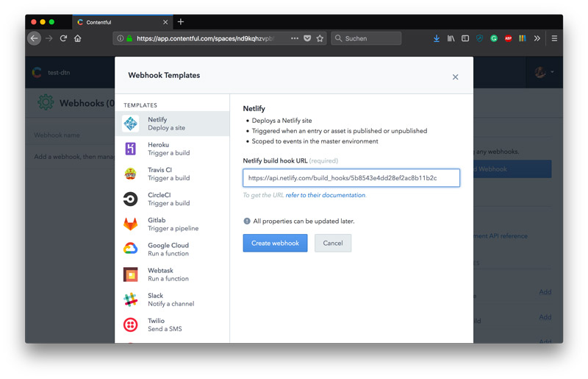
Task: Cancel the webhook template dialog
Action: coord(333,243)
